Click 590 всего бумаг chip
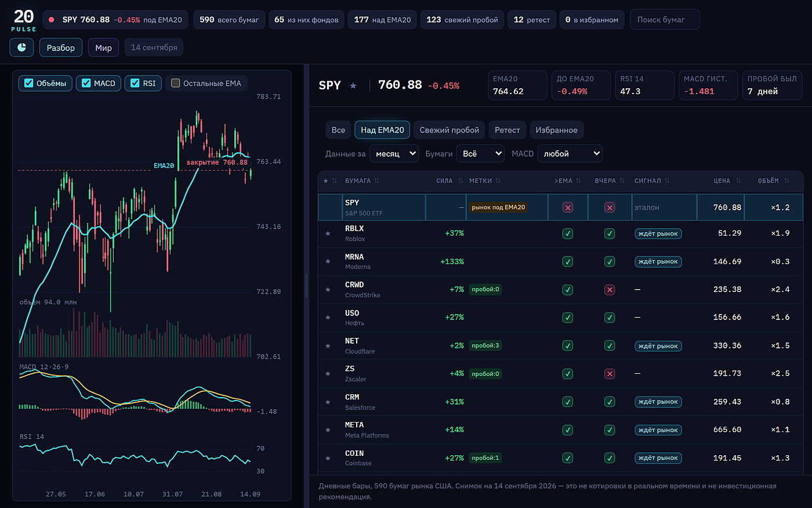This screenshot has height=508, width=812. (x=229, y=20)
